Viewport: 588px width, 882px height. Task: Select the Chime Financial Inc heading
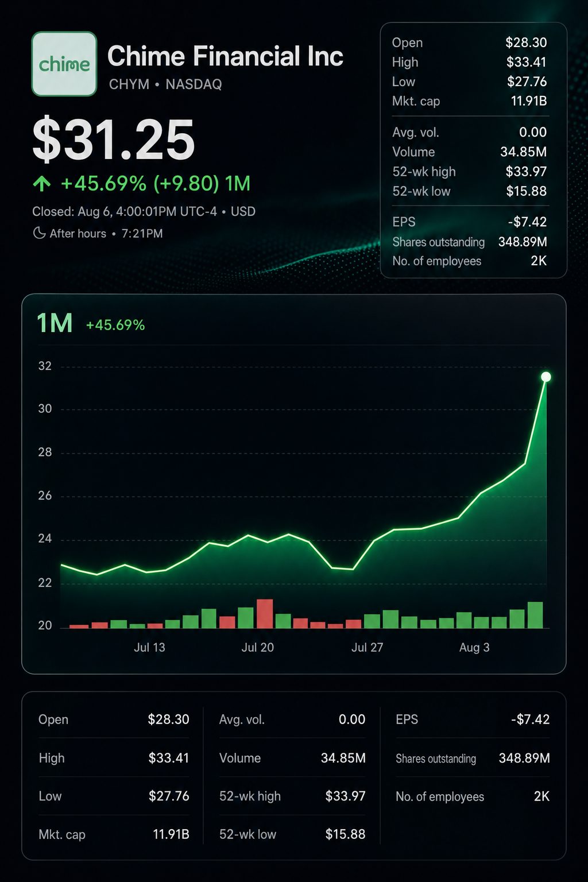point(225,56)
